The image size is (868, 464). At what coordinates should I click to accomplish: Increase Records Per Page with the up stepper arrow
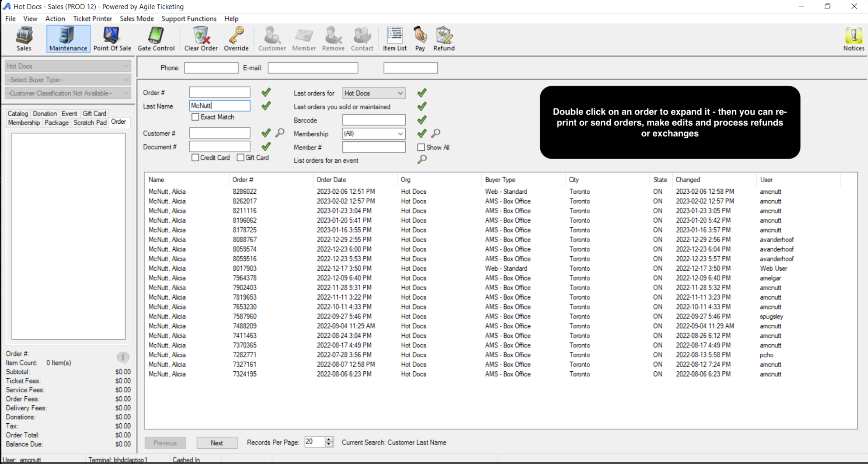(328, 439)
